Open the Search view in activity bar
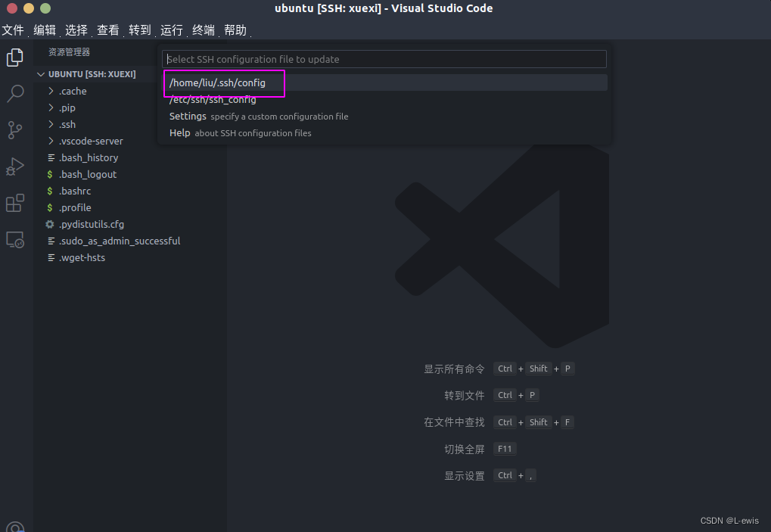Viewport: 771px width, 532px height. coord(14,93)
